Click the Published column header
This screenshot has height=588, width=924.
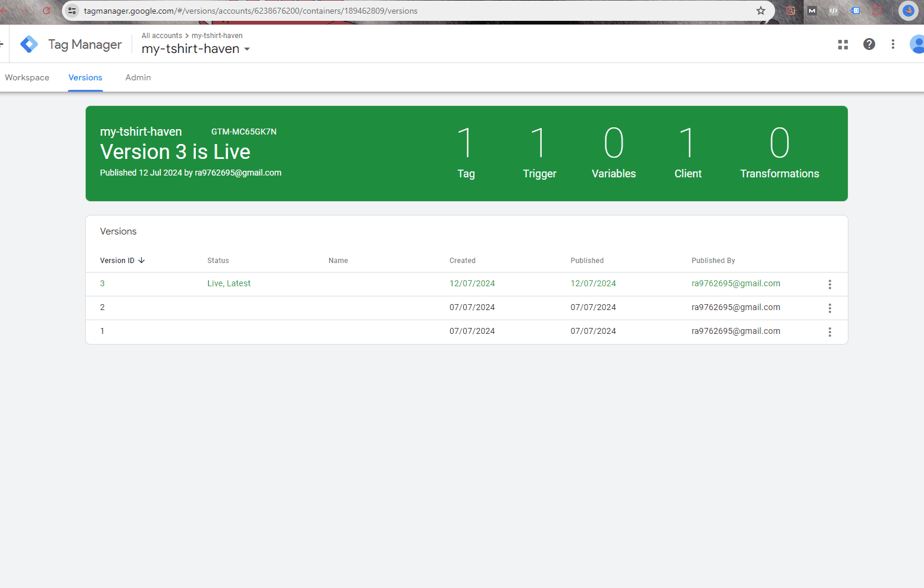tap(587, 261)
